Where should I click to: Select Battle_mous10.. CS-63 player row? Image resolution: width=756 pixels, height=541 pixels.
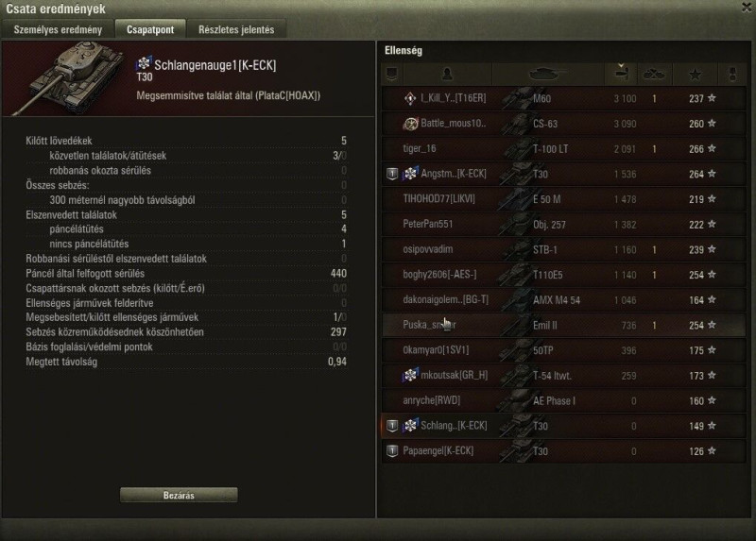(x=563, y=124)
